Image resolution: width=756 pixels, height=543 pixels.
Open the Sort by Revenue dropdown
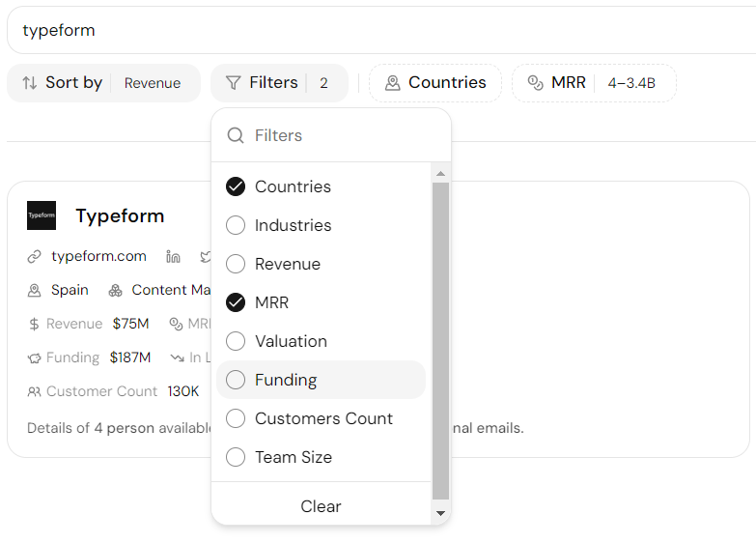103,83
